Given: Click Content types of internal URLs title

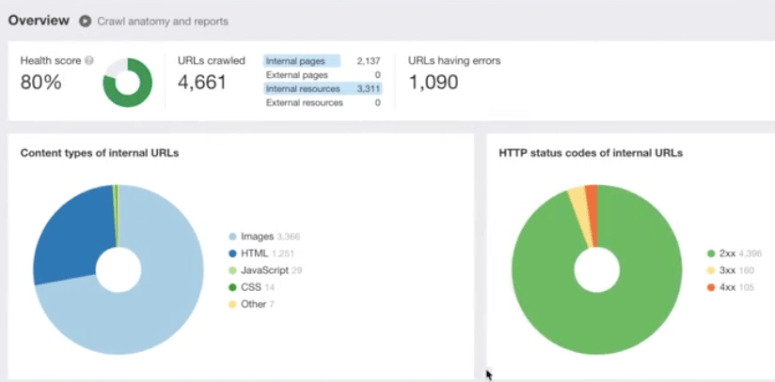Looking at the screenshot, I should click(99, 153).
